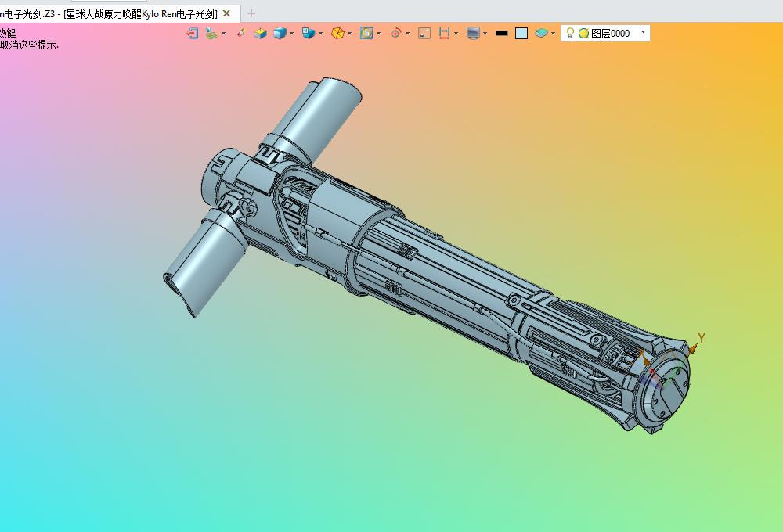Add a new tab with plus button
Viewport: 783px width, 532px height.
(251, 13)
